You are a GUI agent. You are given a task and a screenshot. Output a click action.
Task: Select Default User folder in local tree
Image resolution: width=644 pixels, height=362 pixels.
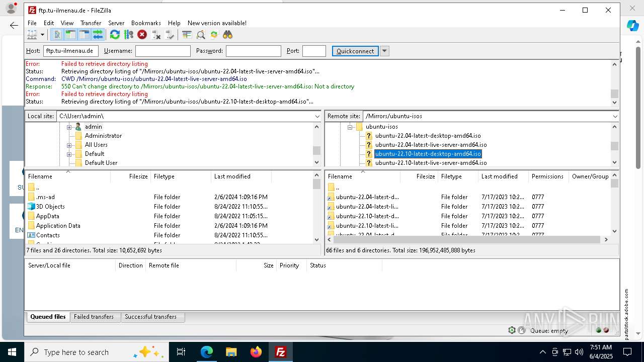pyautogui.click(x=101, y=163)
